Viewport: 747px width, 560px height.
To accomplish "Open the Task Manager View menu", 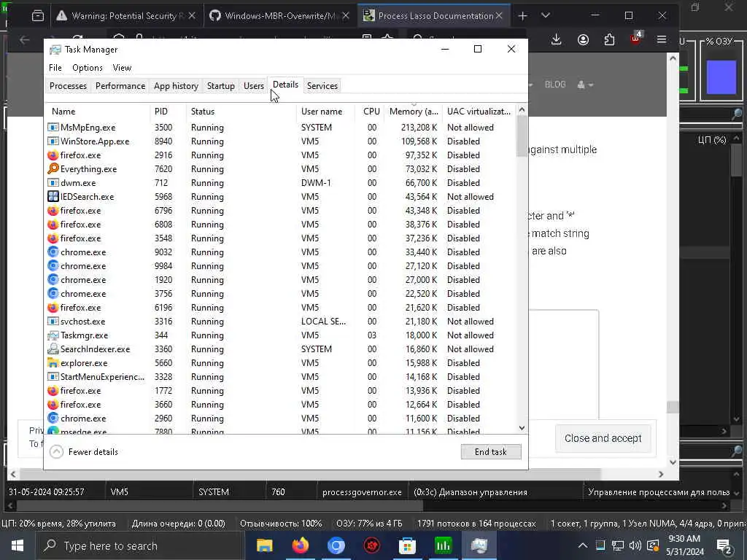I will pos(122,68).
